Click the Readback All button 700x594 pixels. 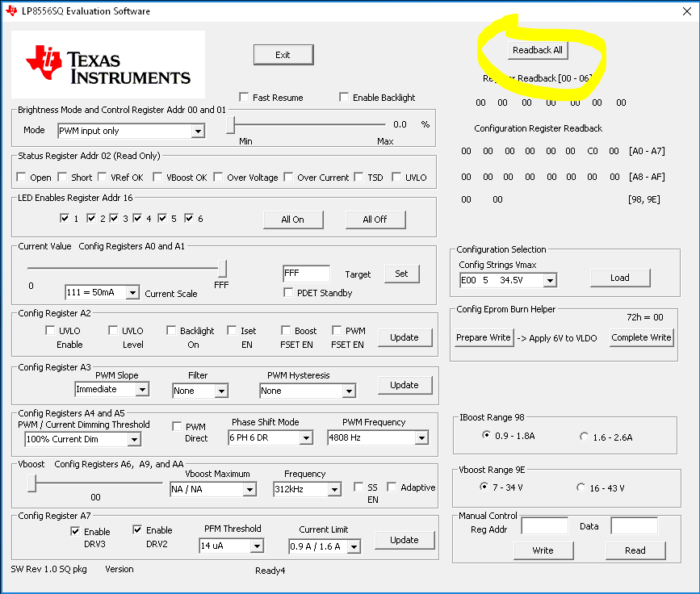(538, 50)
